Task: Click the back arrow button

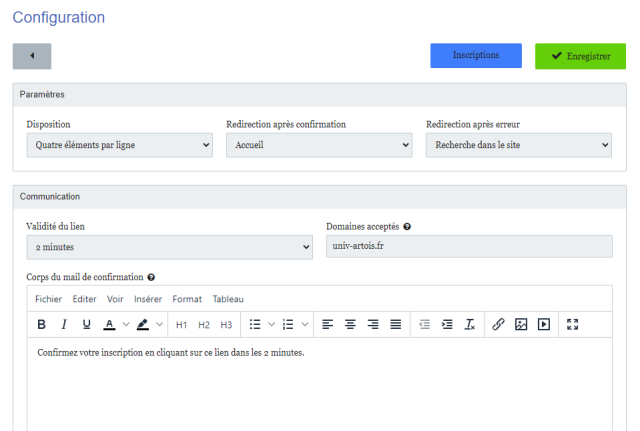Action: coord(32,56)
